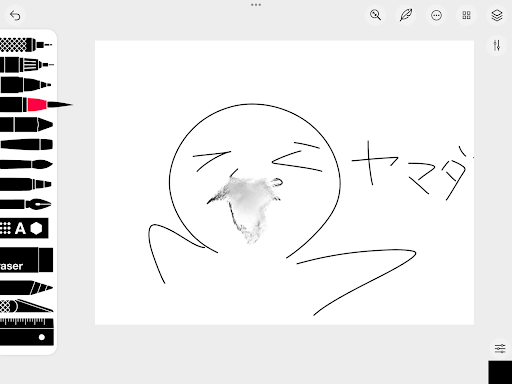Select the ruler tool
This screenshot has width=512, height=384.
tap(27, 332)
